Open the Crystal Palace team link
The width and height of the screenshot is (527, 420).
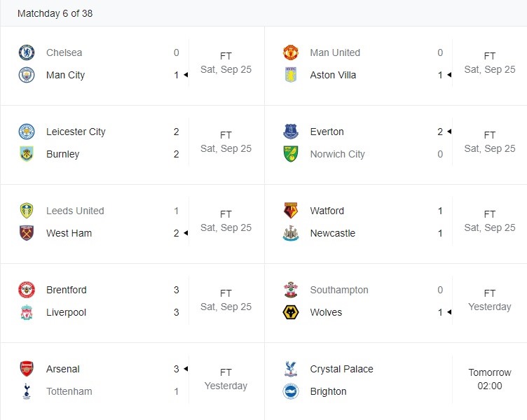point(341,369)
